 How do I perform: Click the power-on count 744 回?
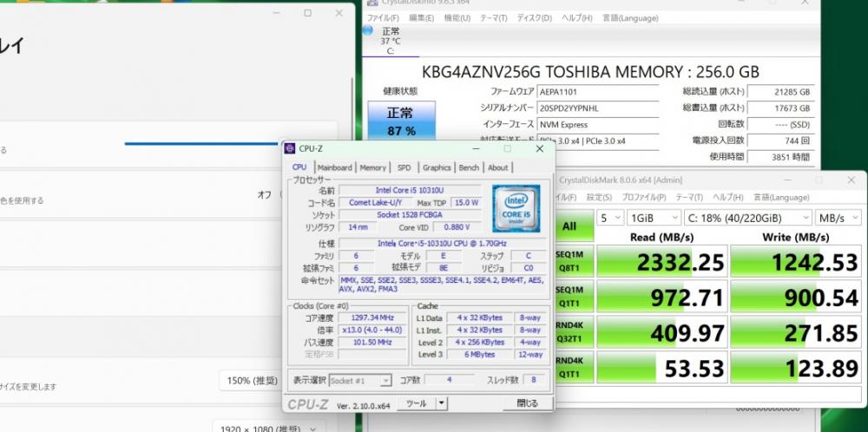(x=780, y=141)
